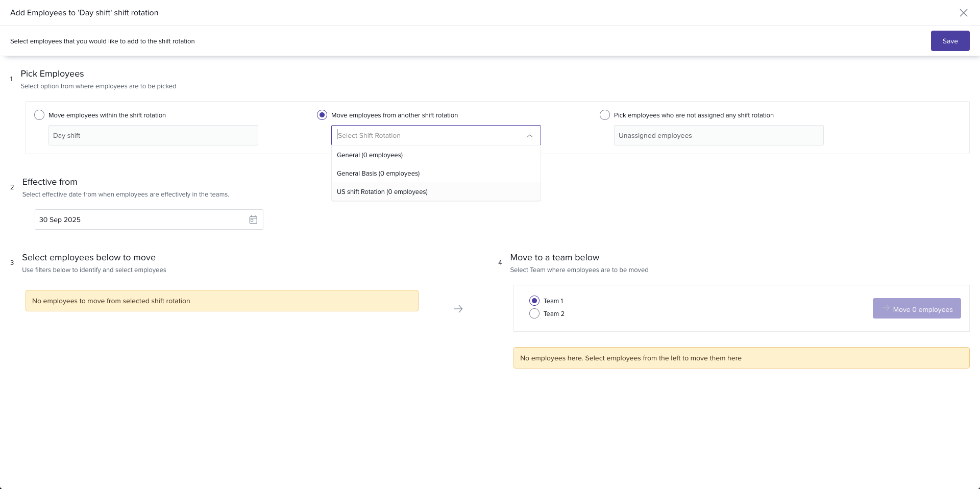
Task: Click the 'No employees here' notice banner
Action: 741,358
